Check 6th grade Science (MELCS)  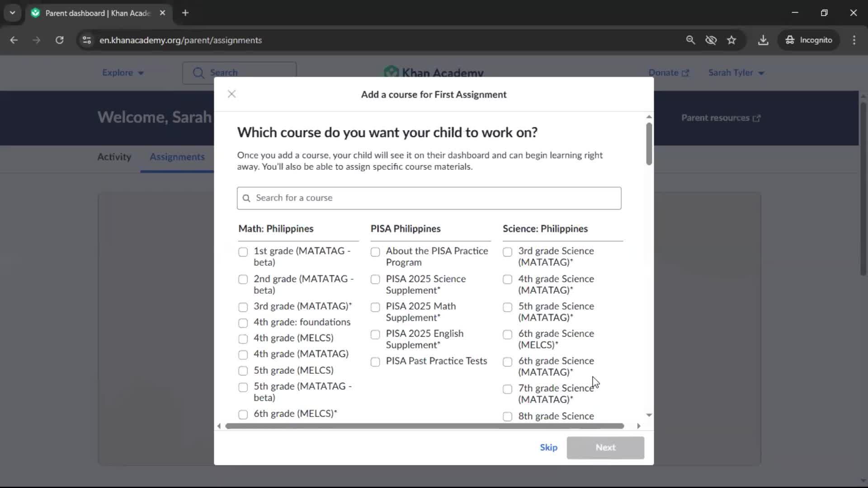[507, 334]
